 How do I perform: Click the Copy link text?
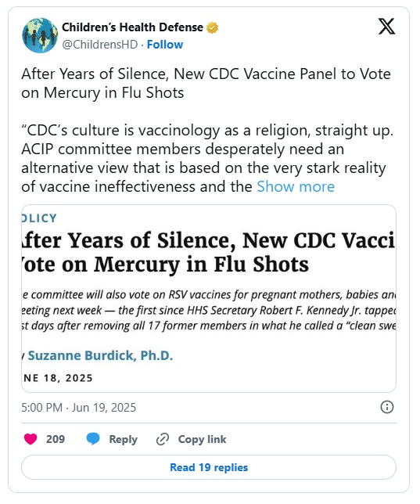[x=202, y=439]
